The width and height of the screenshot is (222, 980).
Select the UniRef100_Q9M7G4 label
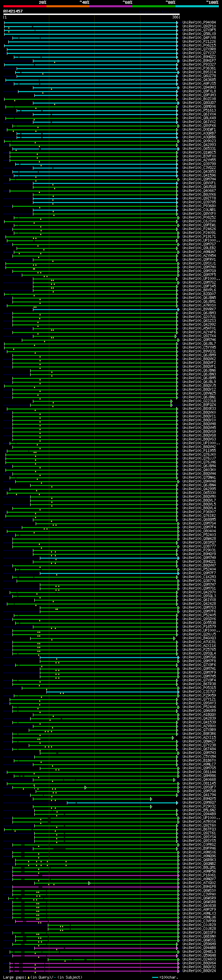(x=199, y=524)
